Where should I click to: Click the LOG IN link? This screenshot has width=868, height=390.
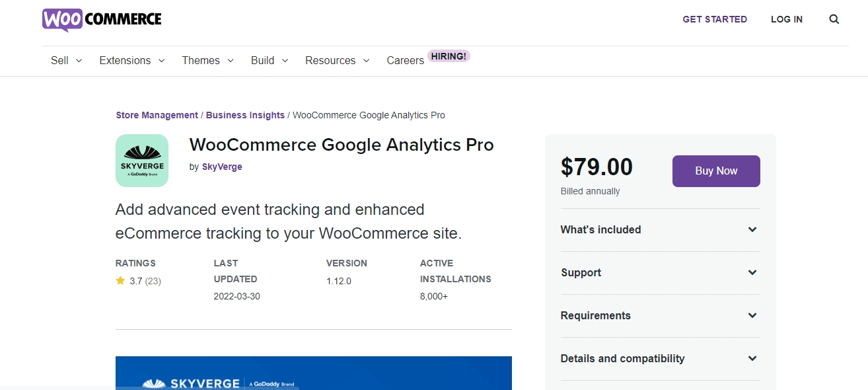(787, 19)
